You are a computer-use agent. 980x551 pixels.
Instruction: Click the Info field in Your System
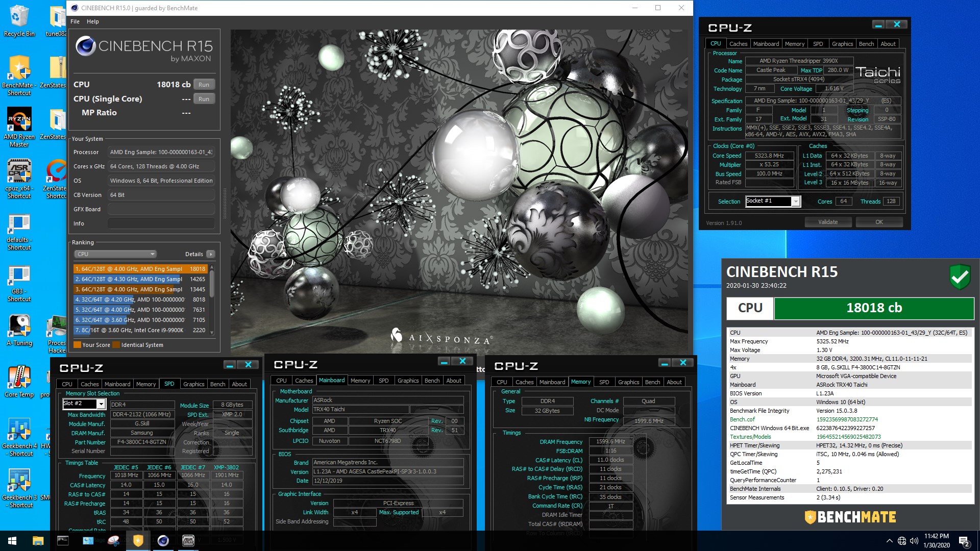click(x=161, y=223)
